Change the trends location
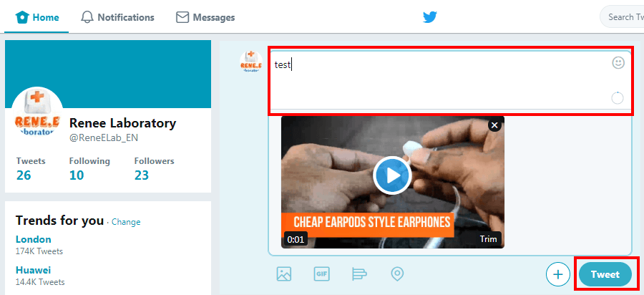Screen dimensions: 644x295 [x=126, y=222]
